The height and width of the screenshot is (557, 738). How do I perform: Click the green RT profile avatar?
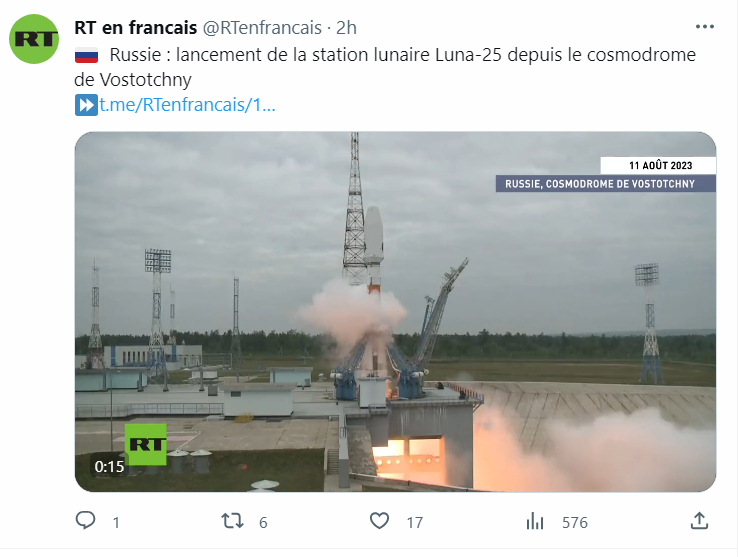tap(34, 39)
